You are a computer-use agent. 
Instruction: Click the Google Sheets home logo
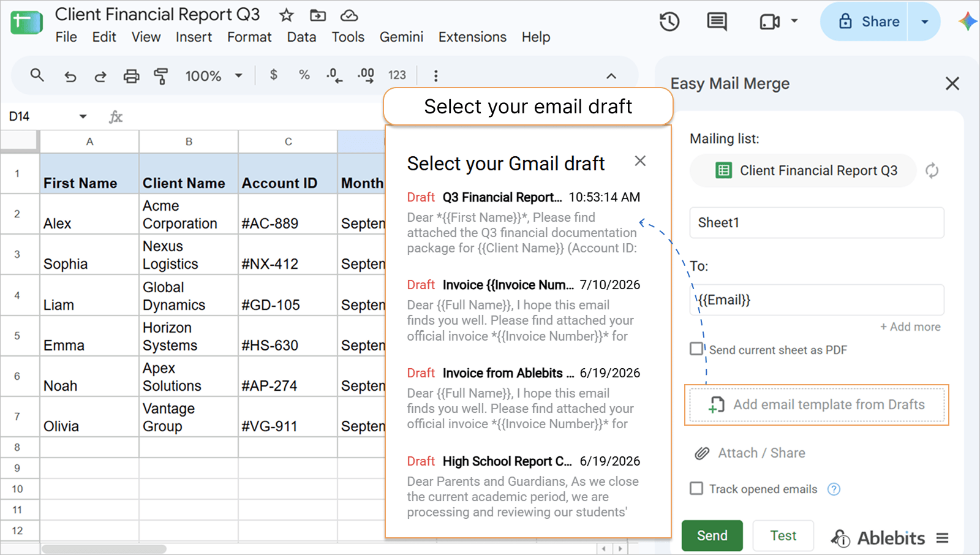26,22
